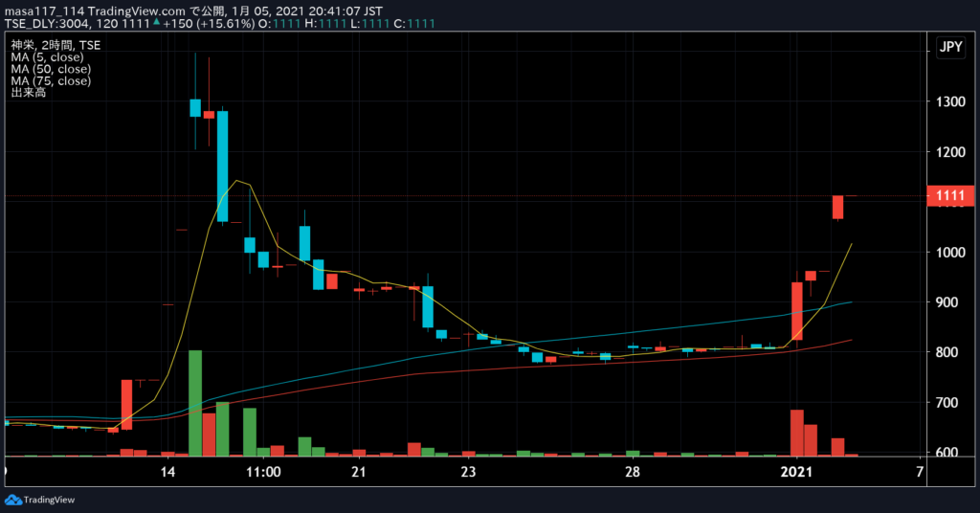Click the 2021 year label on time axis
The height and width of the screenshot is (513, 980).
pos(796,472)
